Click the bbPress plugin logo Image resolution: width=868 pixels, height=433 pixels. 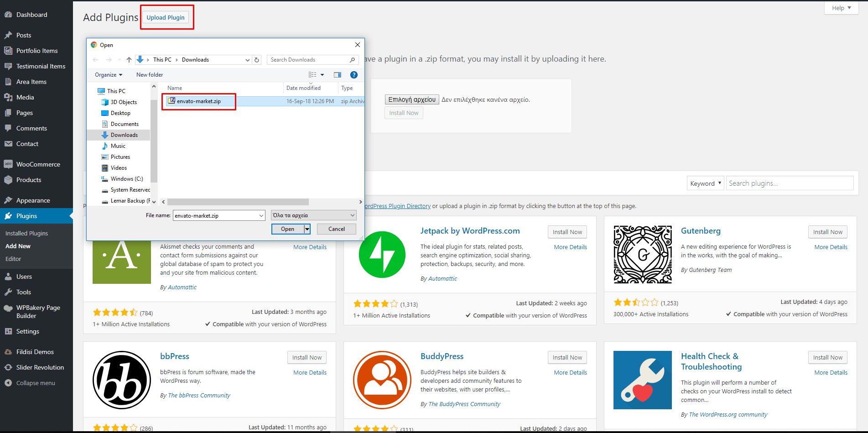pyautogui.click(x=122, y=380)
